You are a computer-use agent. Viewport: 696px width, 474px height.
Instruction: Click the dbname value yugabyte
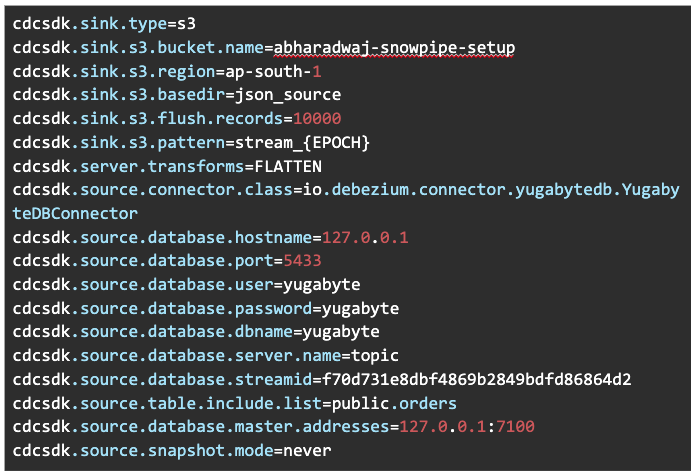[340, 332]
